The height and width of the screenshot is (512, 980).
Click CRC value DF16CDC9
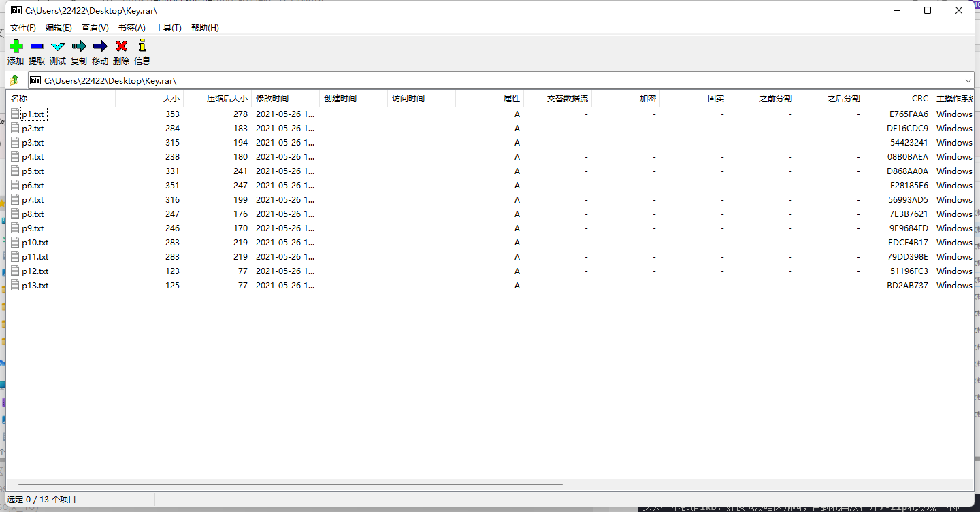[x=907, y=129]
